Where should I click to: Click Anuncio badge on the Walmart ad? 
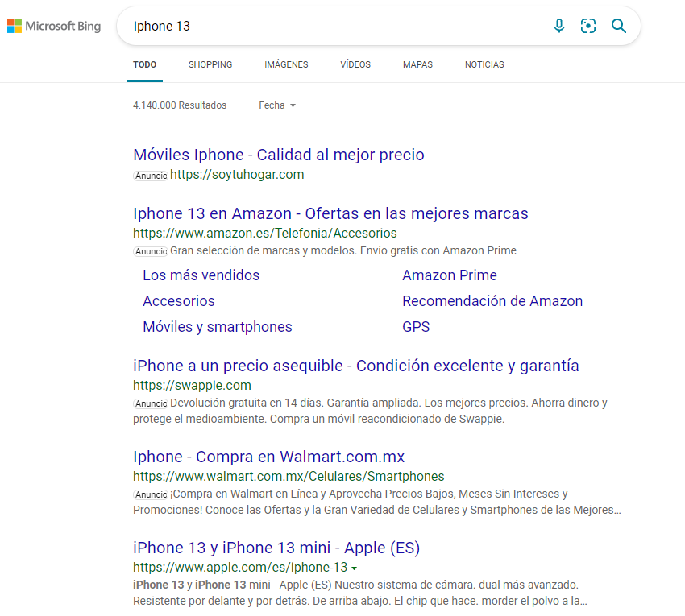pos(151,494)
